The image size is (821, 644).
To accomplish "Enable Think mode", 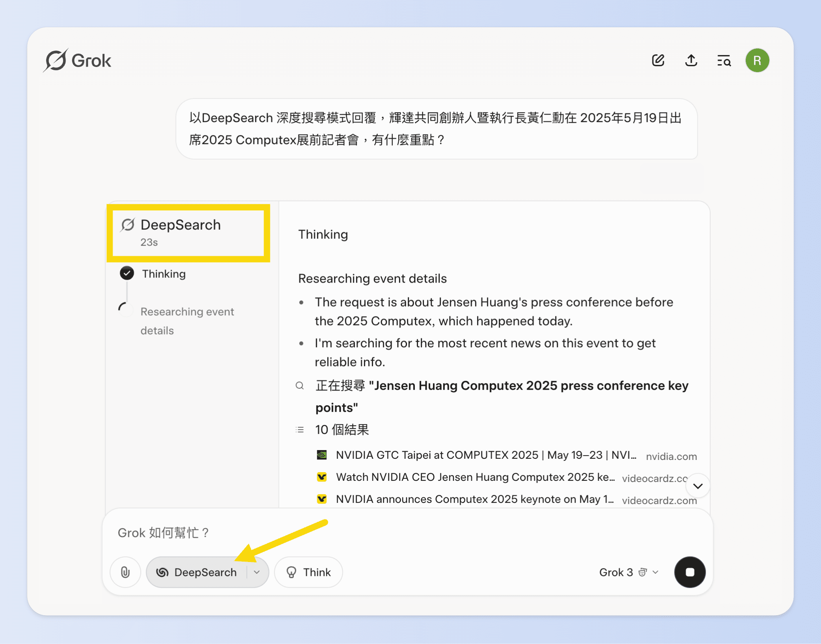I will [308, 572].
